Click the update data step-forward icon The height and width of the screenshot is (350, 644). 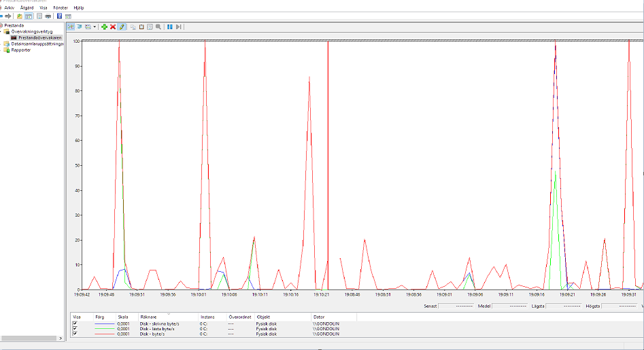(178, 27)
